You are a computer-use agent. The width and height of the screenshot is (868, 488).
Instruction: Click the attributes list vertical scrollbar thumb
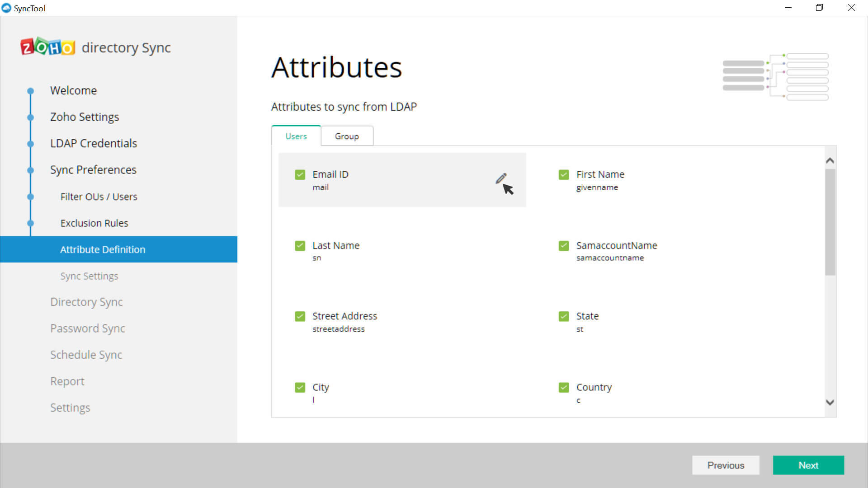(830, 221)
